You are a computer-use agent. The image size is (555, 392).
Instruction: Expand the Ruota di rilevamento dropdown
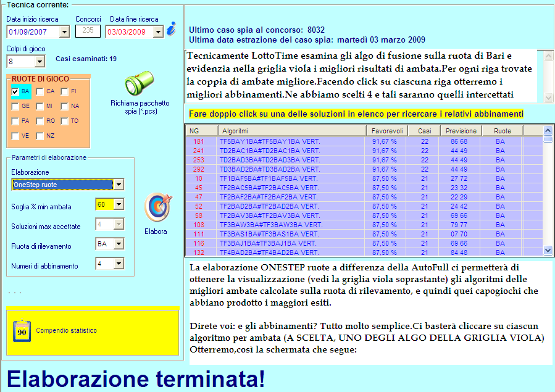119,244
